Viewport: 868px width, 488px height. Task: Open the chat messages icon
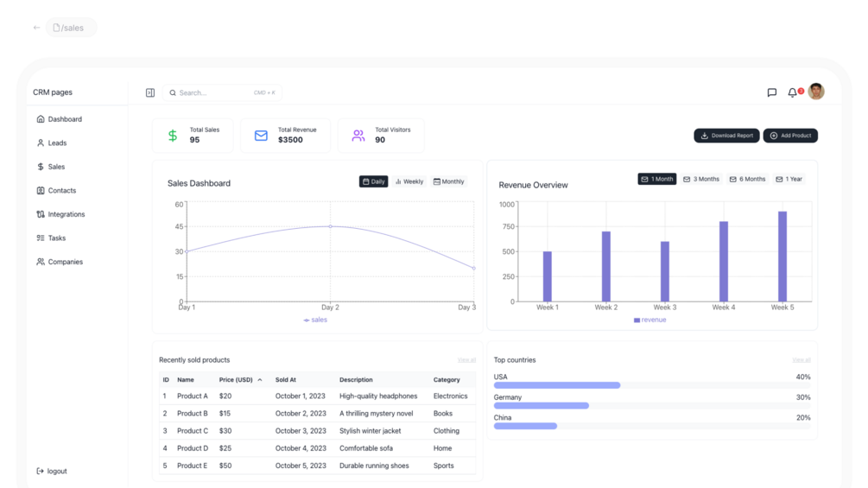coord(771,93)
